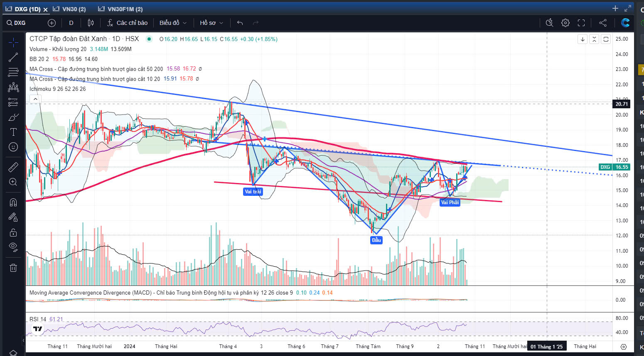Click the green market status dot
Viewport: 644px width, 356px height.
[149, 39]
